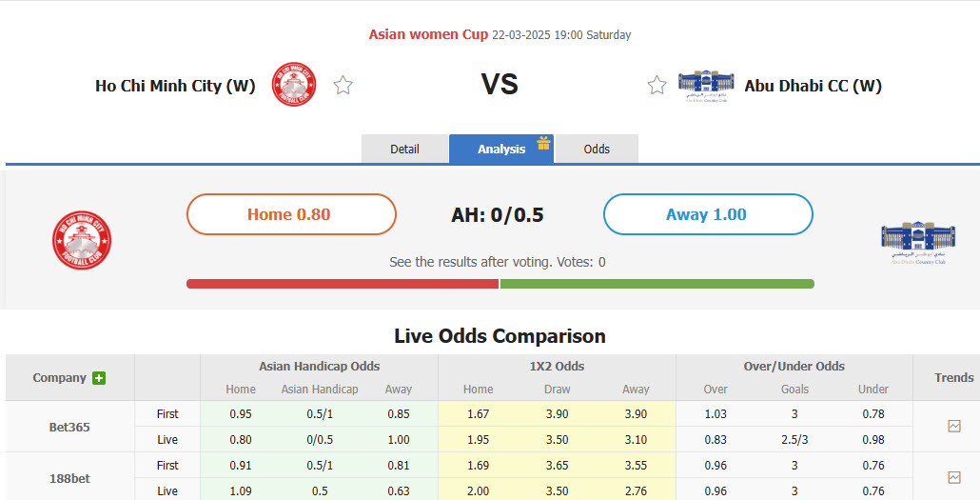The height and width of the screenshot is (500, 980).
Task: Click match date 22-03-2025 19:00 Saturday
Action: (x=561, y=34)
